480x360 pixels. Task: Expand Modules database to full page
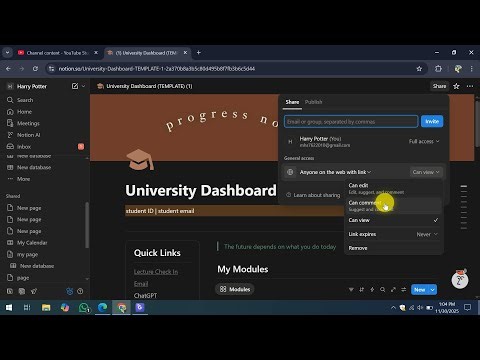click(x=393, y=290)
